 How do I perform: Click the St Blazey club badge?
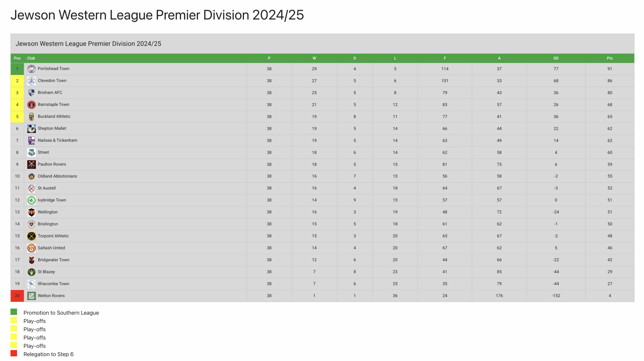click(x=31, y=272)
